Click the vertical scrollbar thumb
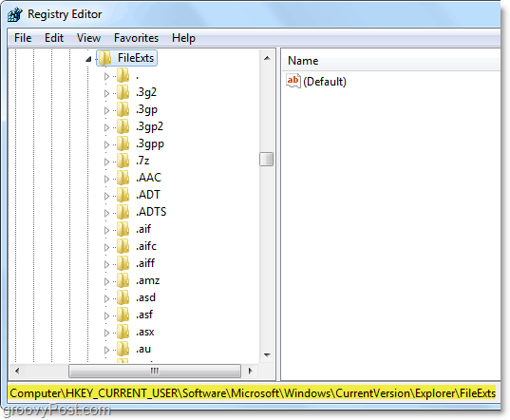The width and height of the screenshot is (510, 420). point(266,159)
